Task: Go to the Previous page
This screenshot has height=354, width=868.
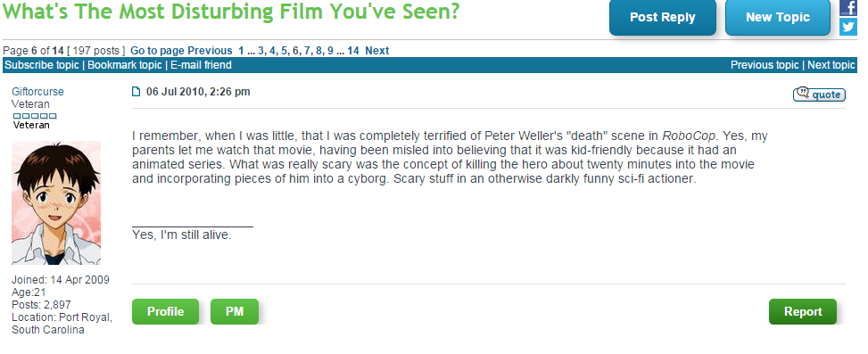Action: click(210, 51)
